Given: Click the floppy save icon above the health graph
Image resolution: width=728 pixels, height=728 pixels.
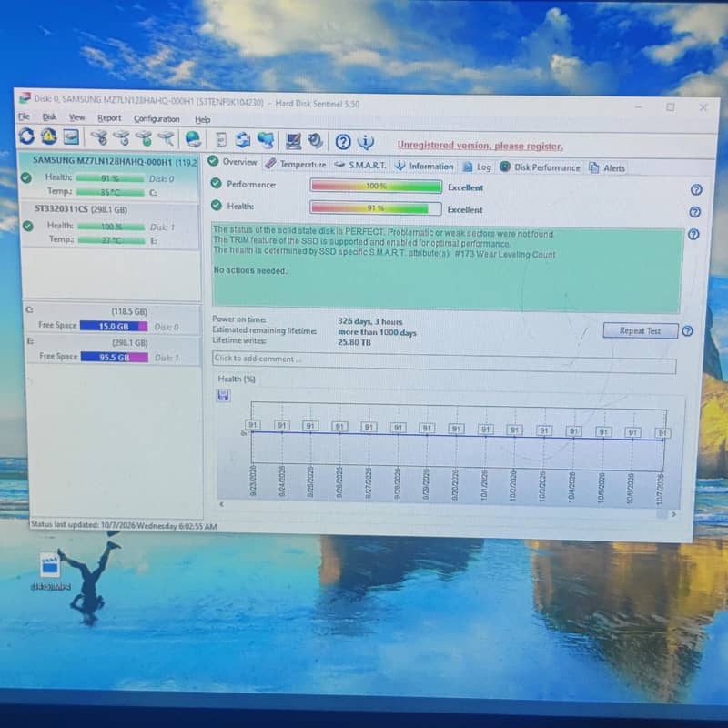Looking at the screenshot, I should coord(223,396).
